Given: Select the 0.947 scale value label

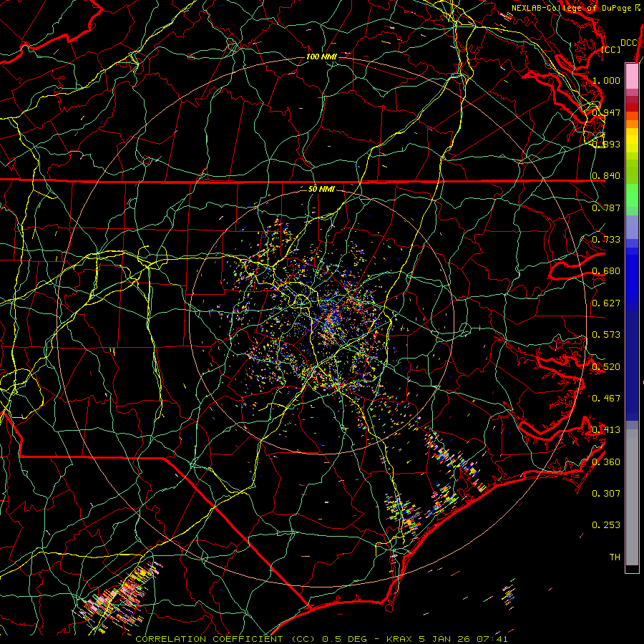Looking at the screenshot, I should (606, 112).
